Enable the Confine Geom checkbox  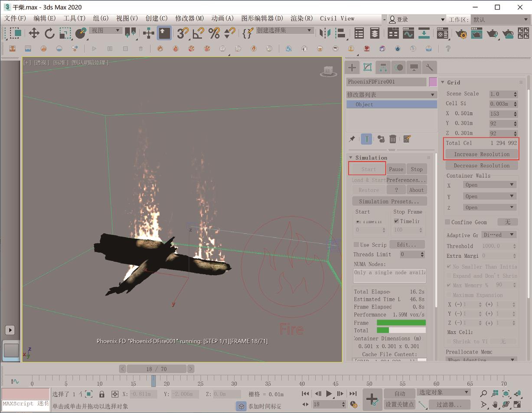pyautogui.click(x=447, y=222)
